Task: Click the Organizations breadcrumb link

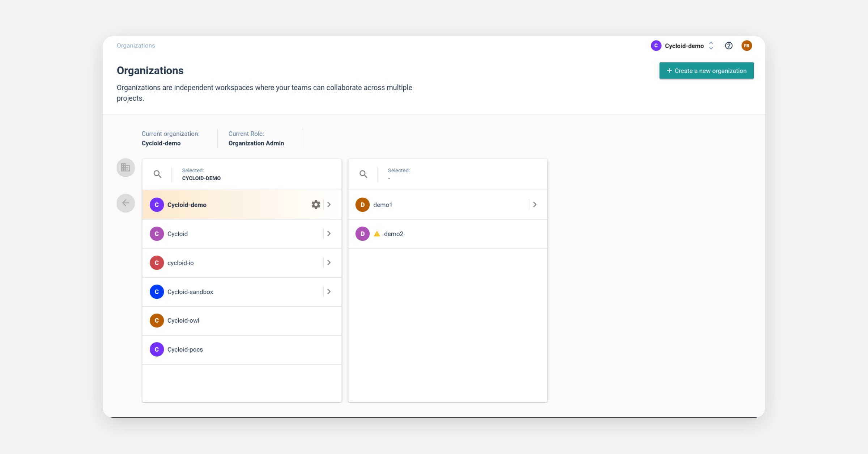Action: tap(136, 46)
